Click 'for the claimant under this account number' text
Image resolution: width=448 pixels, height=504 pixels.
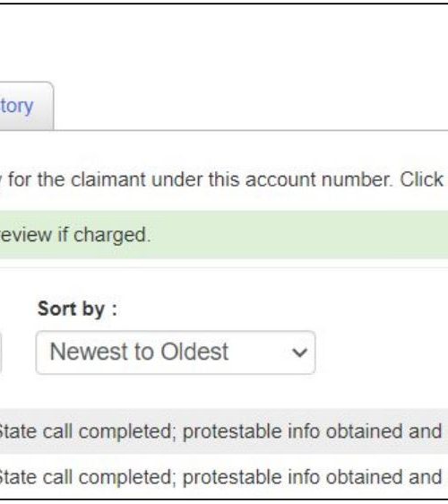pos(201,179)
